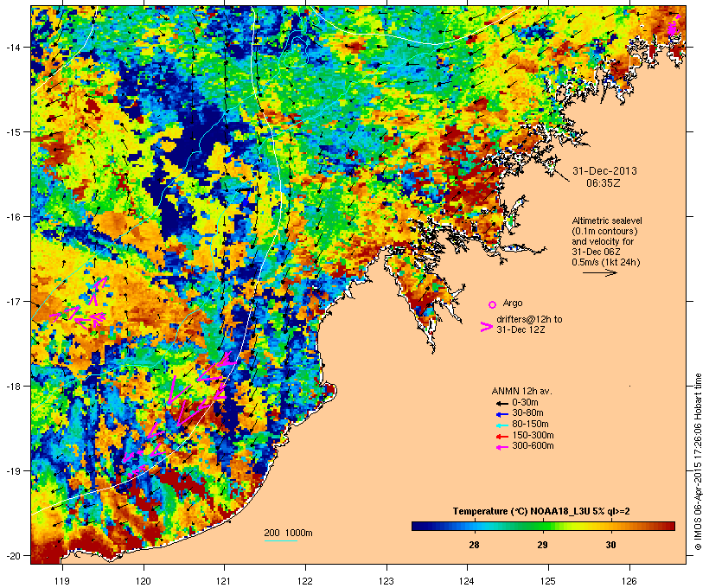This screenshot has width=709, height=588.
Task: Click the '0.5m/s (1kt 24h)' label
Action: tap(606, 262)
